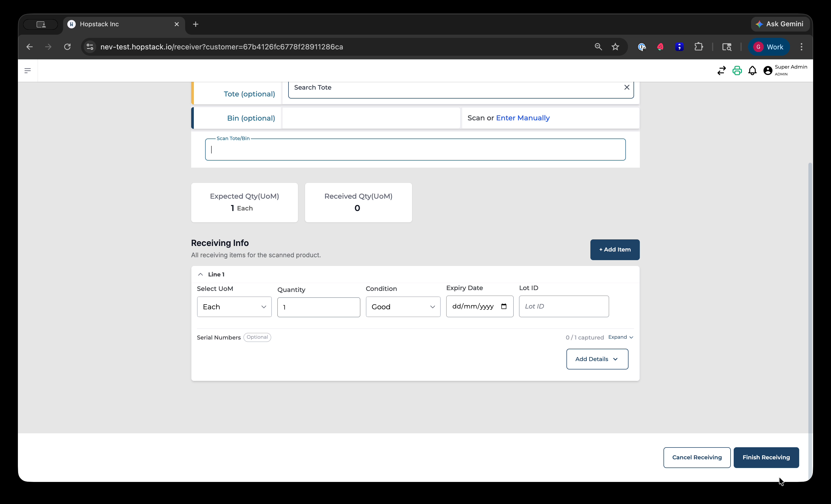Open the tab search side panel icon
The width and height of the screenshot is (831, 504).
click(726, 47)
